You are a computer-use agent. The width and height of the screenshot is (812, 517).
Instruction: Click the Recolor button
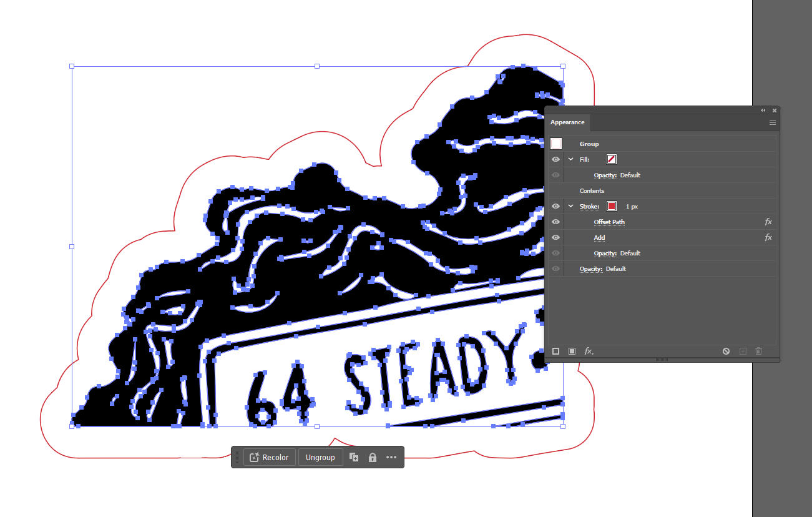[269, 457]
